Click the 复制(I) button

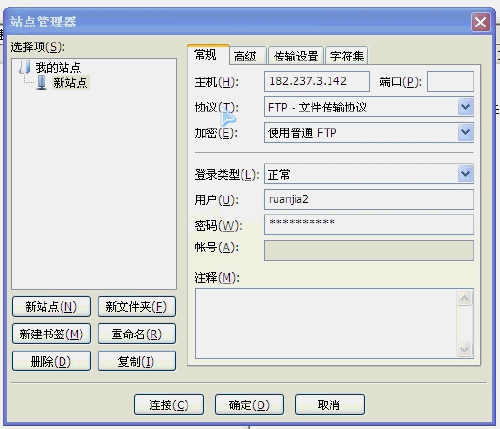[137, 361]
